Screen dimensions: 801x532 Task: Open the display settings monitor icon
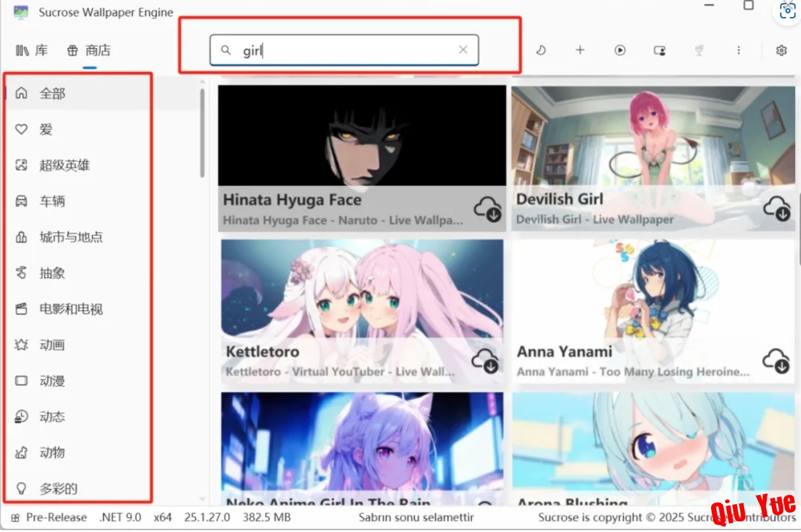659,51
